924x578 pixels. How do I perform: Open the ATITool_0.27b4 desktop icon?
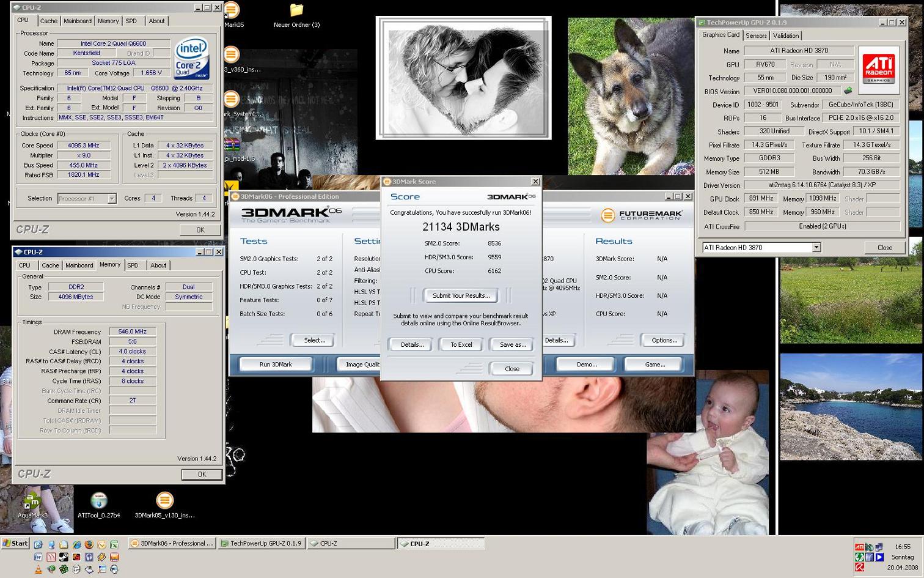(x=98, y=505)
